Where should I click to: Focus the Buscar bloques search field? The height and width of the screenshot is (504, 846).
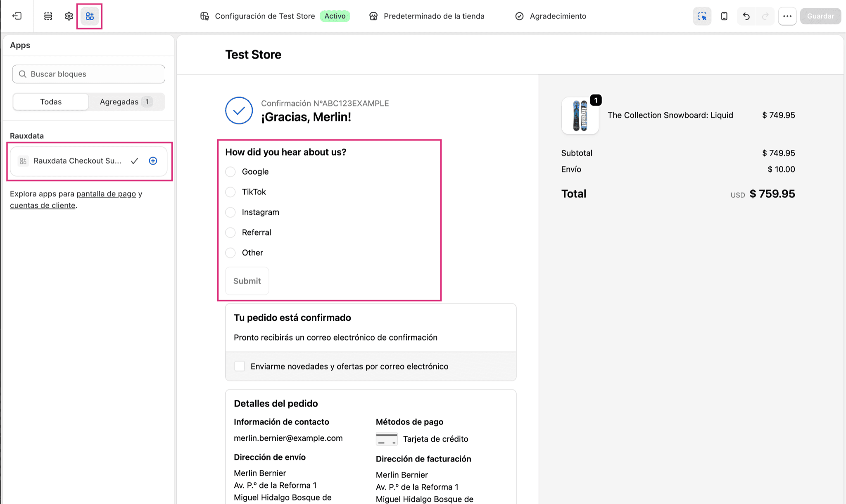[89, 74]
